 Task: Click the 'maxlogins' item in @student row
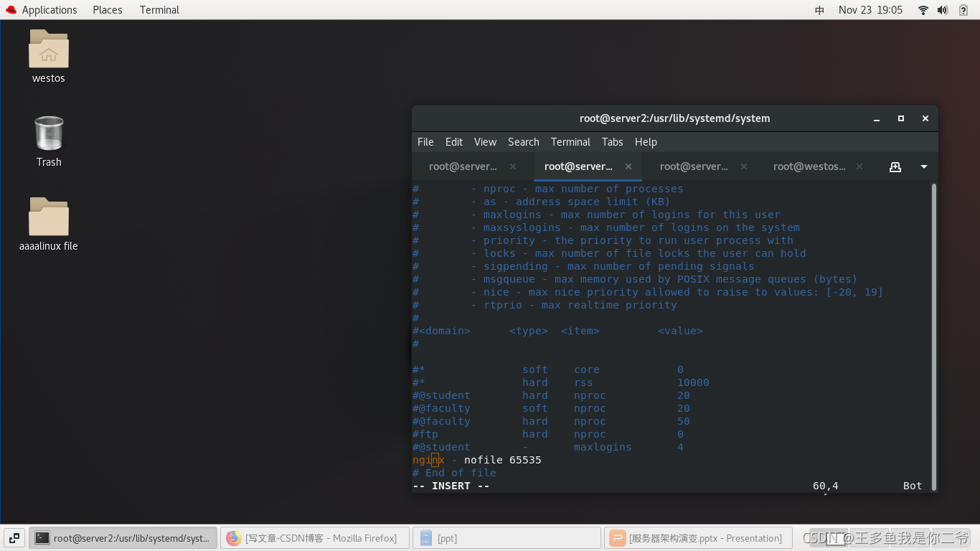[x=603, y=447]
